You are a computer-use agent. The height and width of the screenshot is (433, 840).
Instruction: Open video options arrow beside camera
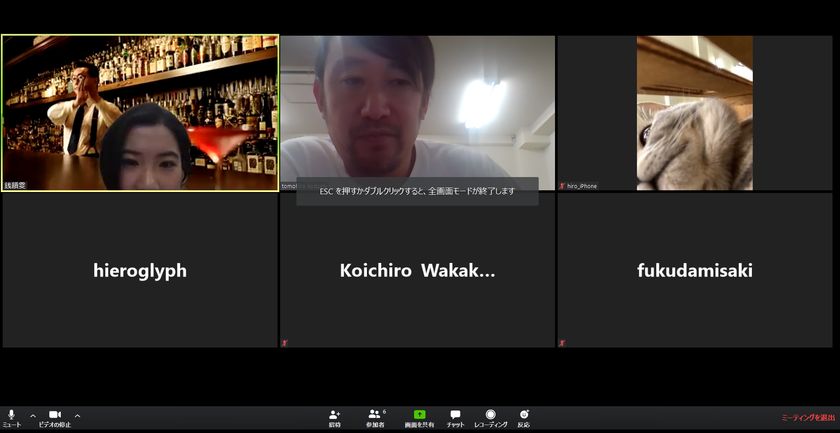[x=77, y=415]
